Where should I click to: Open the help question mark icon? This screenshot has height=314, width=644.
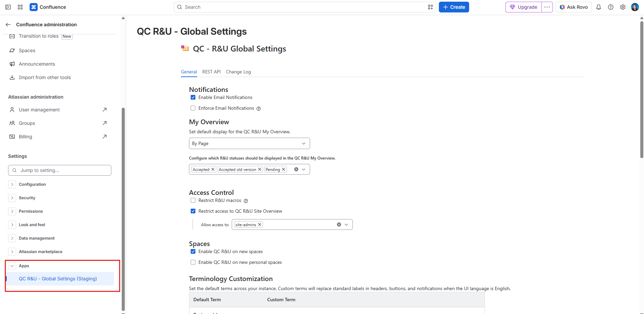pyautogui.click(x=611, y=7)
